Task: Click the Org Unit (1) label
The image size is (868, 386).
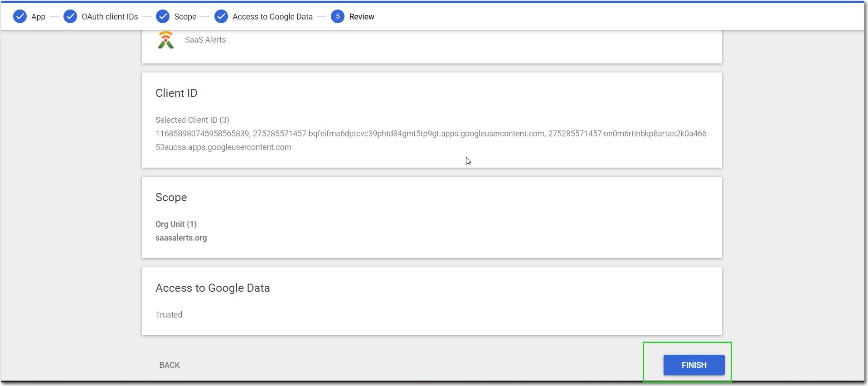Action: click(x=176, y=224)
